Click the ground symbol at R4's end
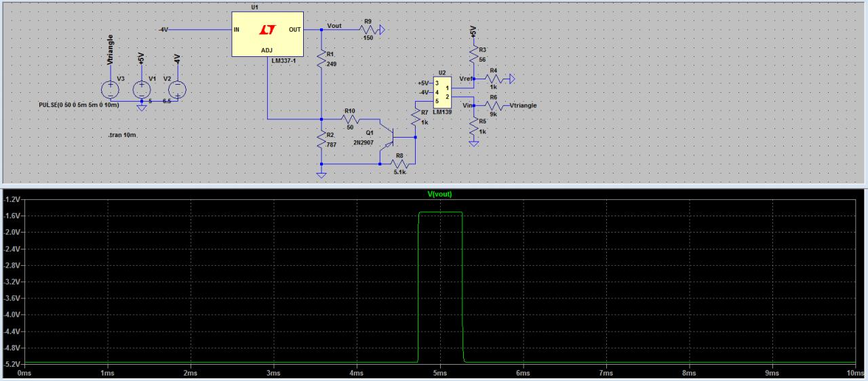Screen dimensions: 868x381 click(511, 79)
